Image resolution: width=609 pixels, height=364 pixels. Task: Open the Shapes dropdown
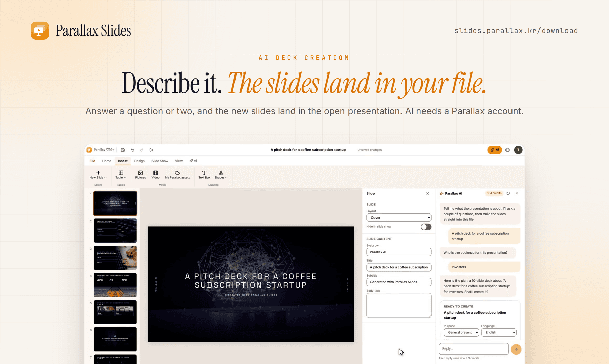tap(221, 175)
